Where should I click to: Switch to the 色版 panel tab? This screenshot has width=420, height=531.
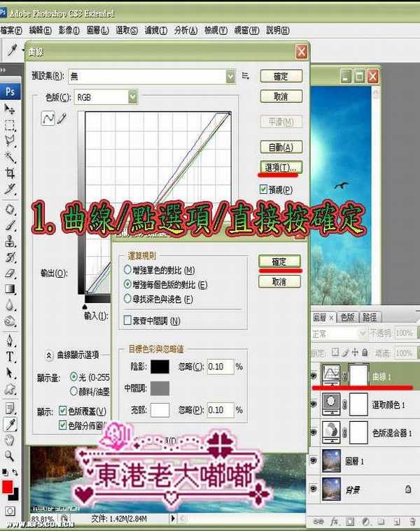[348, 317]
